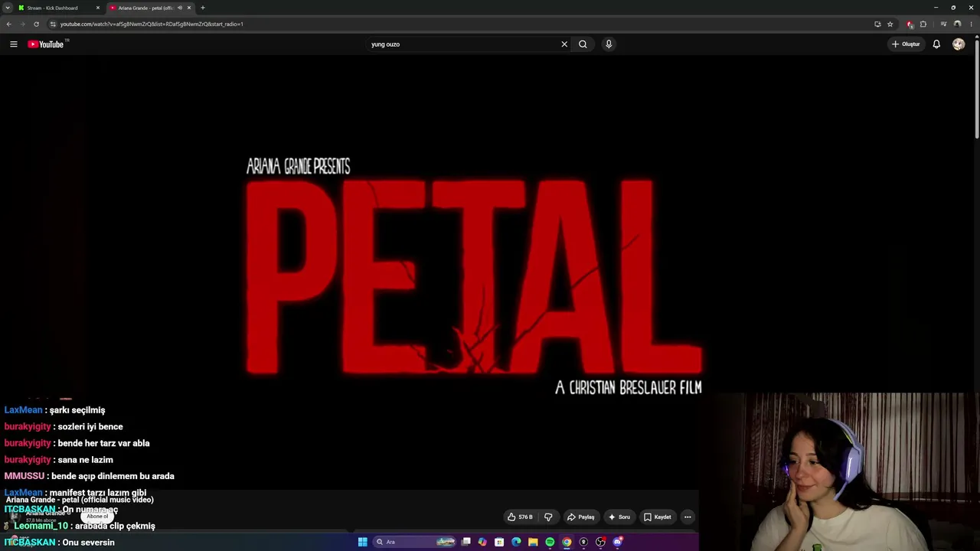View site information icon in the address bar
Image resolution: width=980 pixels, height=551 pixels.
point(53,24)
